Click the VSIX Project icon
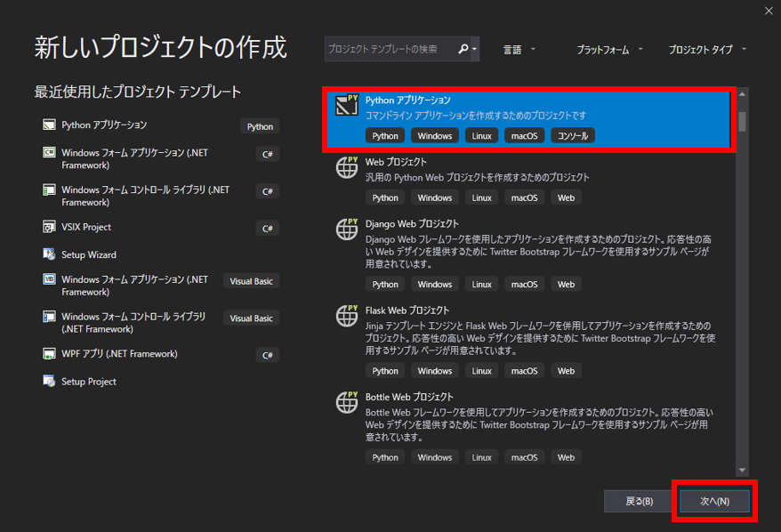This screenshot has height=532, width=781. [49, 227]
